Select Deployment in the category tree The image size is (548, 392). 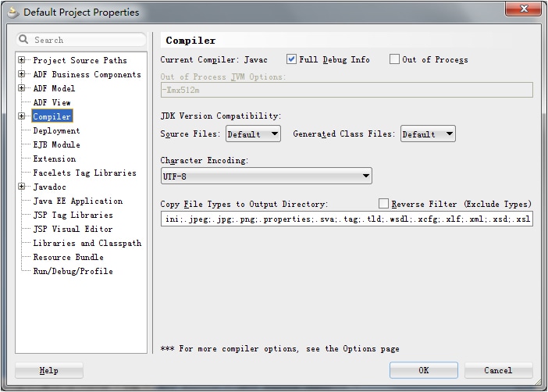(56, 131)
